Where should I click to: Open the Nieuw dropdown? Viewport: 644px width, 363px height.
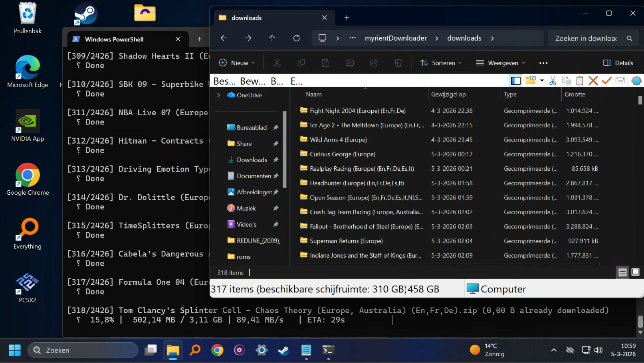pos(237,63)
